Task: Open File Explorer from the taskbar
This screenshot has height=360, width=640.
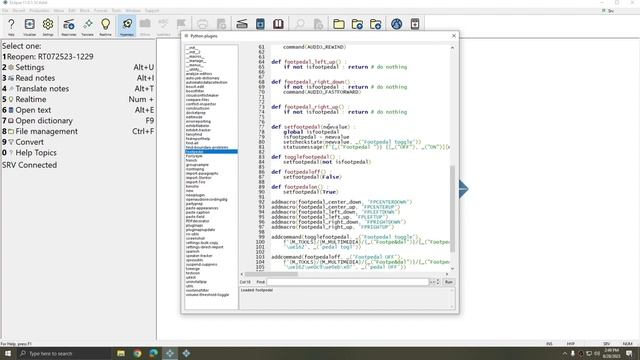Action: point(121,353)
